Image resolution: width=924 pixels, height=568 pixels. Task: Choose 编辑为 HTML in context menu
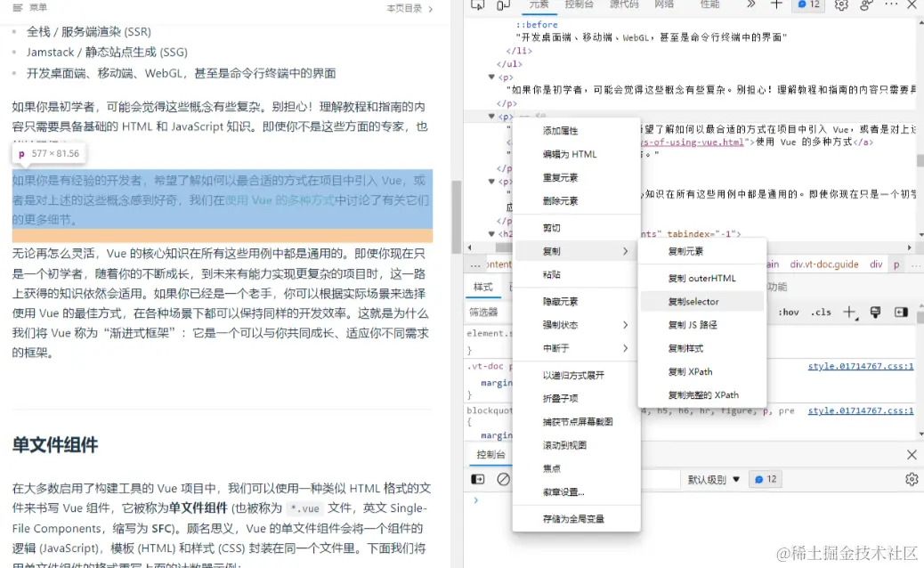pyautogui.click(x=576, y=154)
